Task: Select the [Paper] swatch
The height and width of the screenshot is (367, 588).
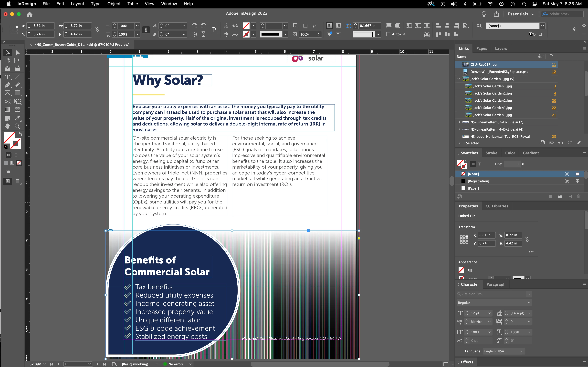Action: 473,188
